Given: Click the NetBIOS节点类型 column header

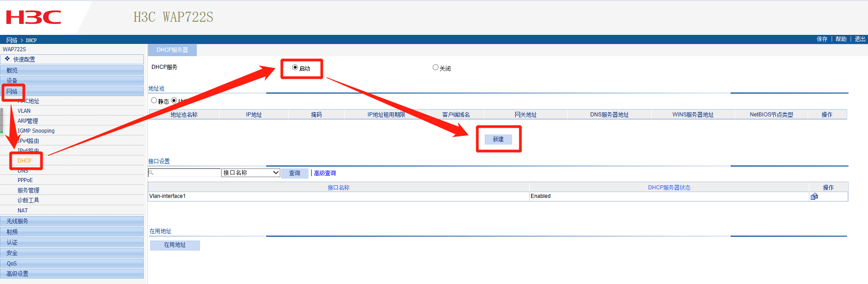Looking at the screenshot, I should (x=771, y=115).
